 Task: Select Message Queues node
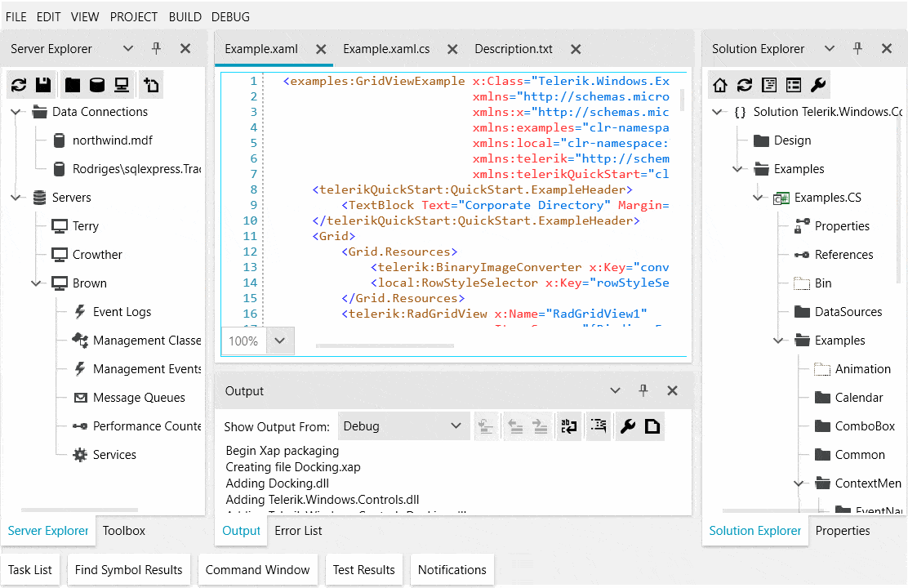139,398
